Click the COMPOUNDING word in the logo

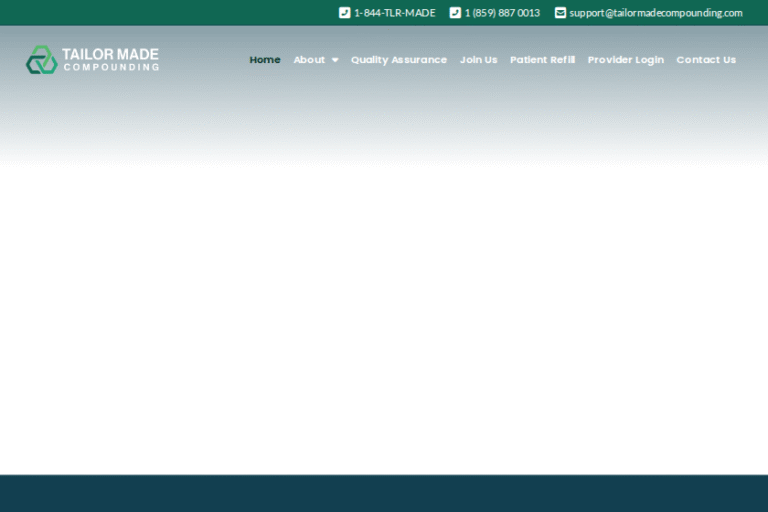(x=110, y=68)
